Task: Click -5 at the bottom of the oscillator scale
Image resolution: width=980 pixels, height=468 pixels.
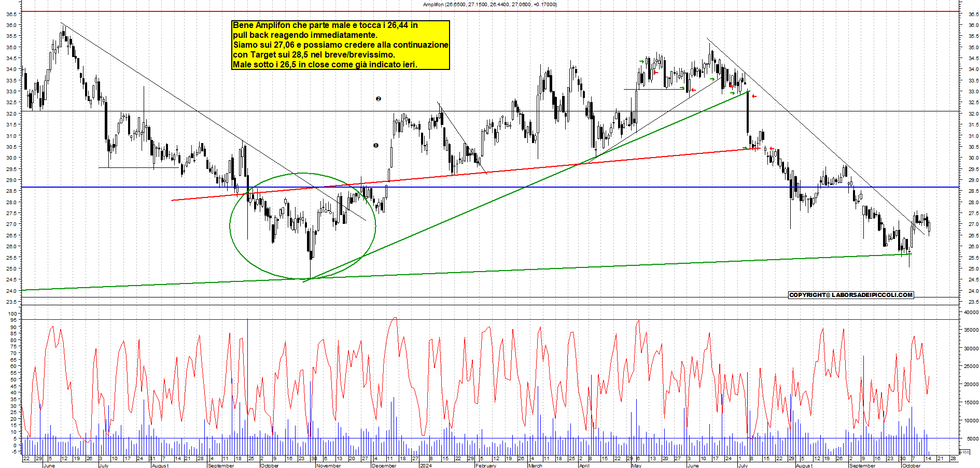Action: pyautogui.click(x=14, y=451)
